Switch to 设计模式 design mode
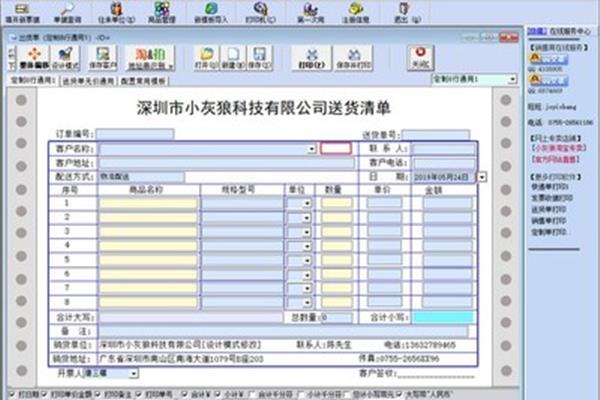This screenshot has height=400, width=600. click(x=66, y=58)
